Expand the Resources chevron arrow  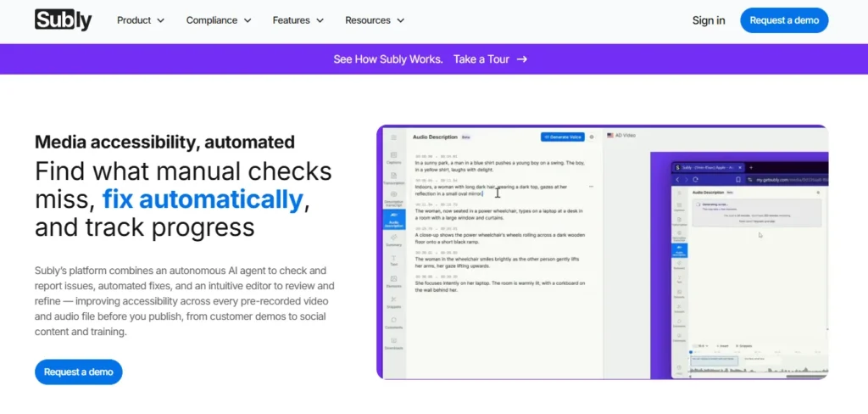[x=401, y=20]
